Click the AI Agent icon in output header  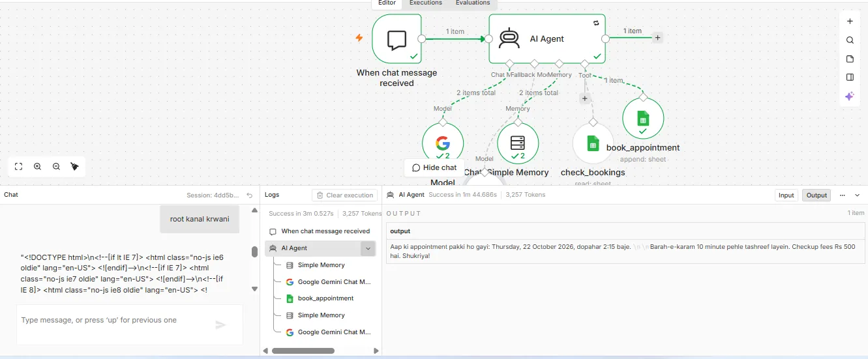click(x=390, y=195)
